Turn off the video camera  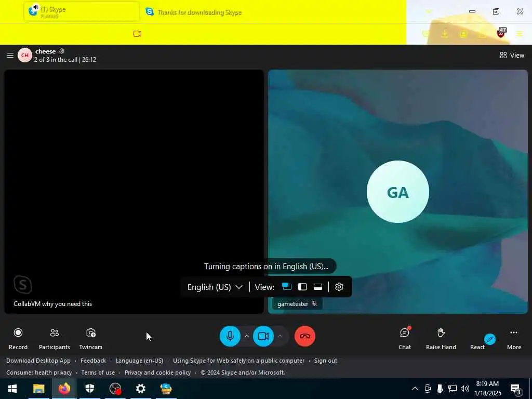pyautogui.click(x=263, y=336)
